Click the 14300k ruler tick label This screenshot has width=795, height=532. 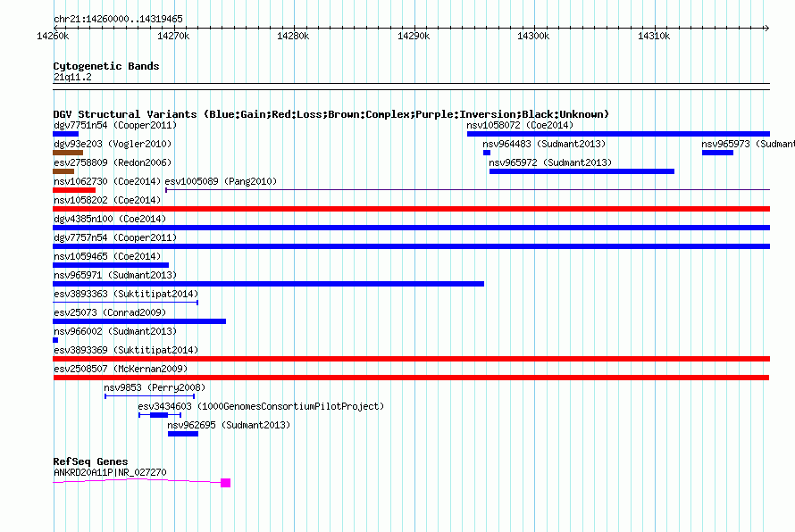tap(533, 36)
